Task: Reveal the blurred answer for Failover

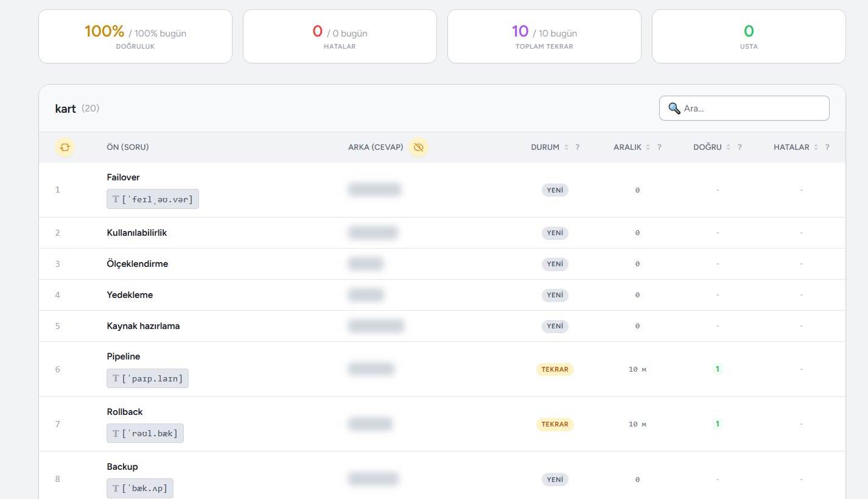Action: pos(374,189)
